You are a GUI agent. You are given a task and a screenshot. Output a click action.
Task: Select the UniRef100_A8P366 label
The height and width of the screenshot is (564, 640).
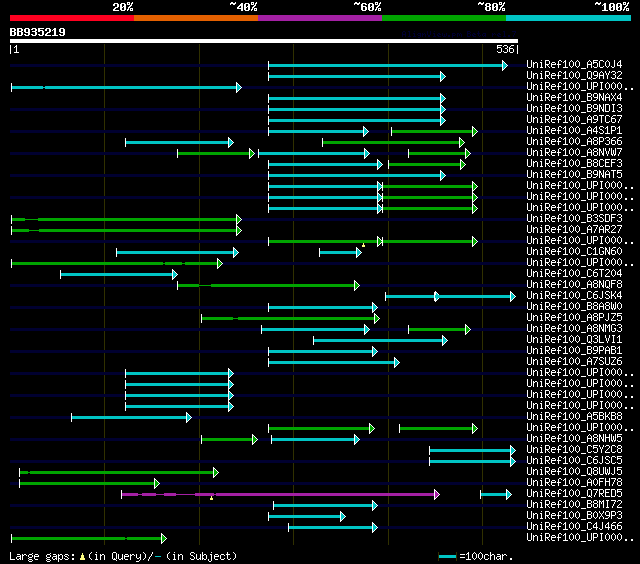point(574,142)
